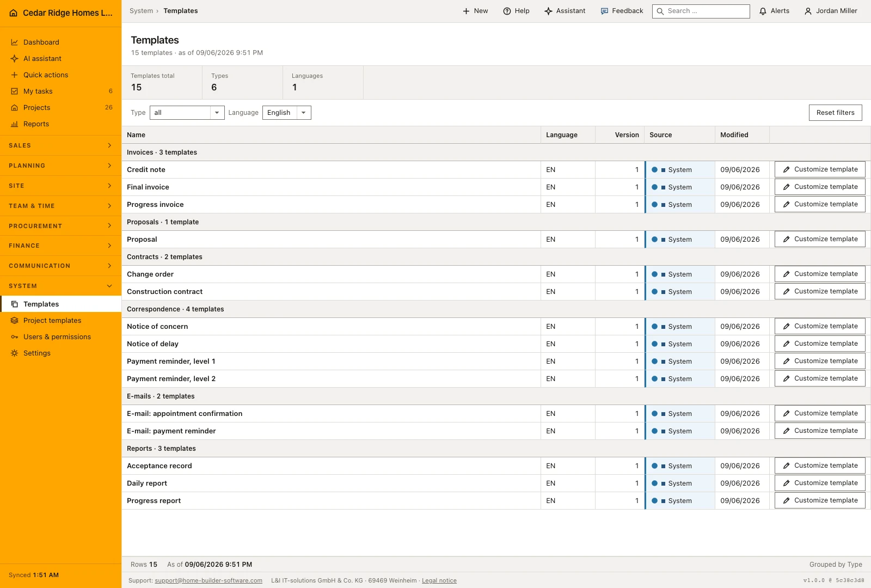Expand the PROCUREMENT sidebar section

(x=60, y=226)
